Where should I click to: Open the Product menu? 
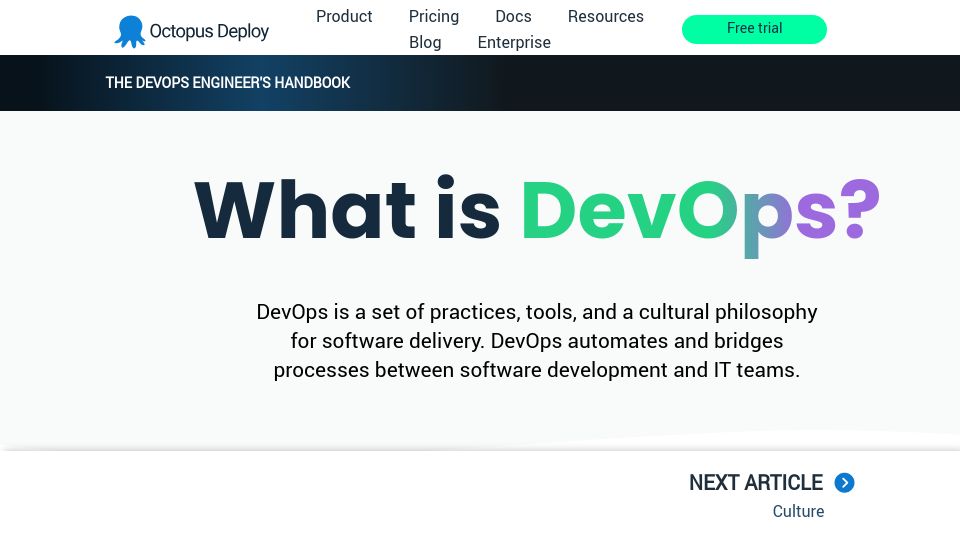tap(344, 17)
